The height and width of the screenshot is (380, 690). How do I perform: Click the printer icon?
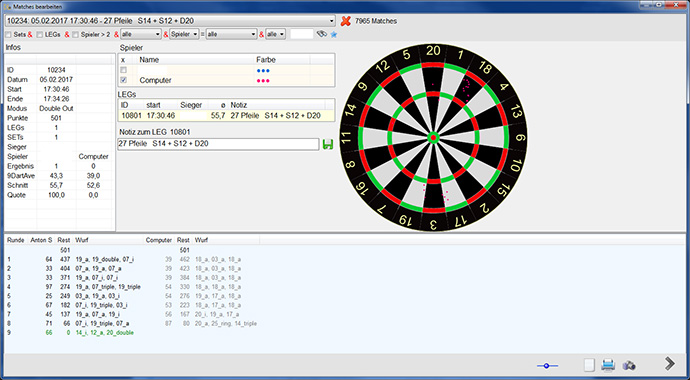click(608, 365)
